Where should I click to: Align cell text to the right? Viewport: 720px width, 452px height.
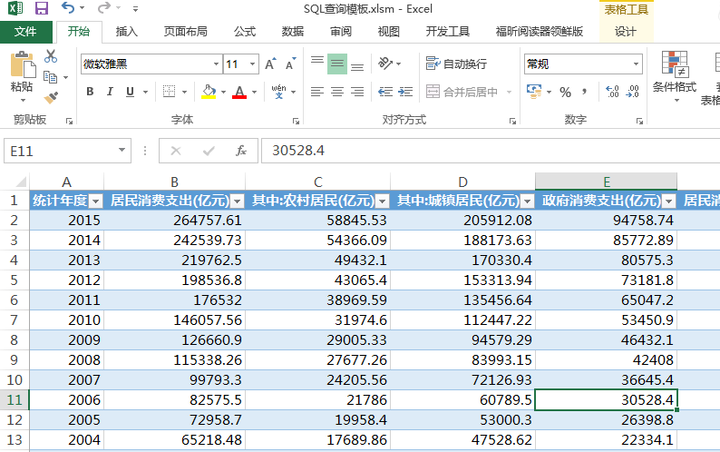[357, 91]
